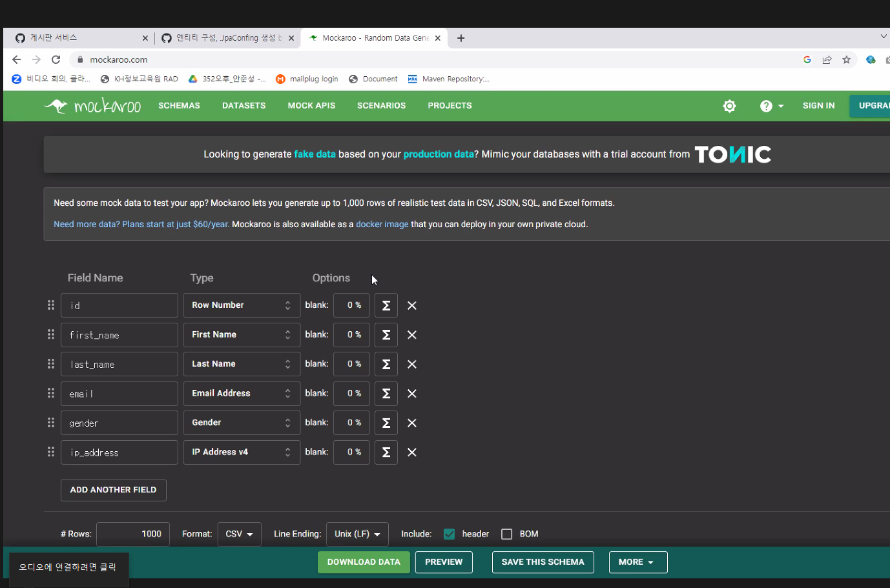Click id field name input
890x588 pixels.
tap(119, 305)
